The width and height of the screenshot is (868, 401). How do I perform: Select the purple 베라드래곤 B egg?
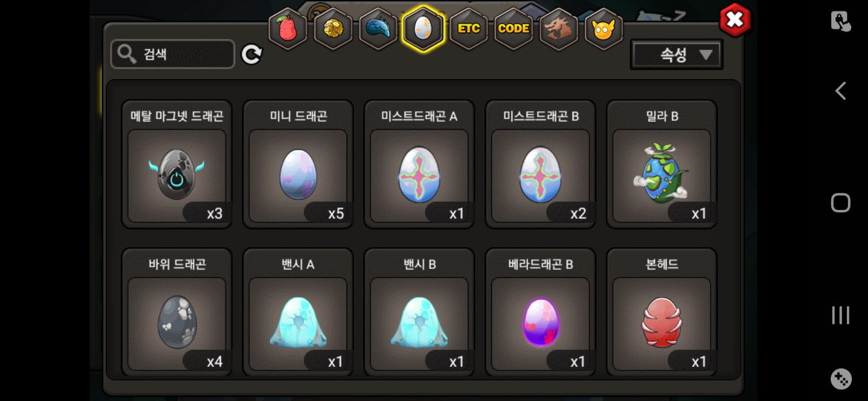click(541, 312)
